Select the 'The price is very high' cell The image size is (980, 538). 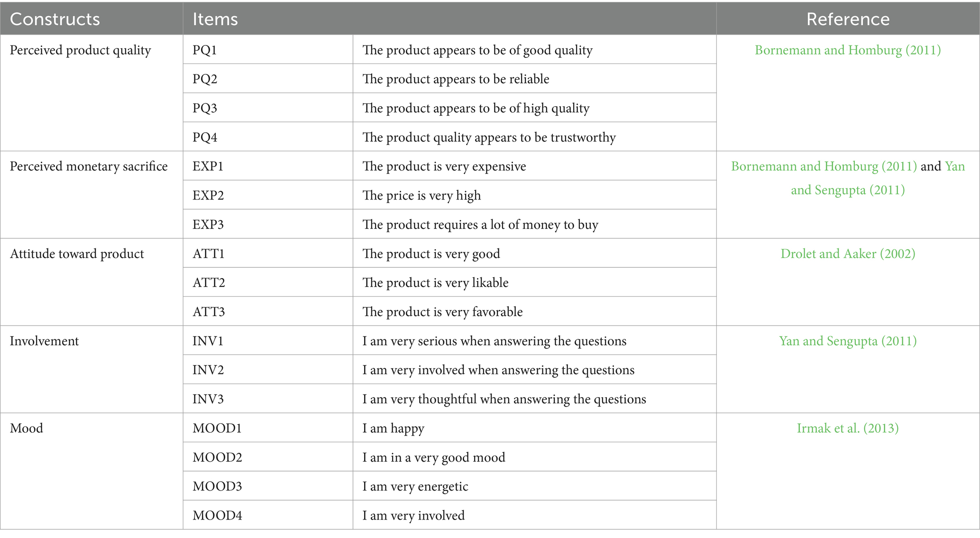point(534,195)
